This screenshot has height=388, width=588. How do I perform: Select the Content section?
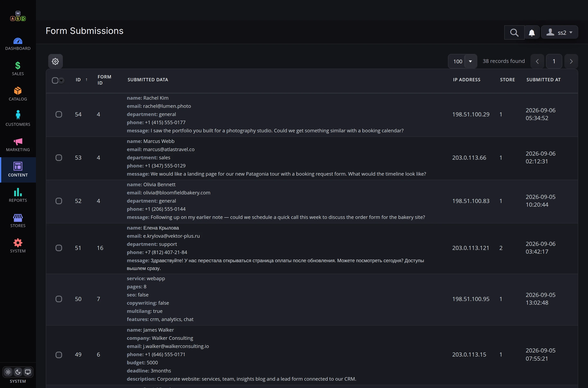pos(18,170)
